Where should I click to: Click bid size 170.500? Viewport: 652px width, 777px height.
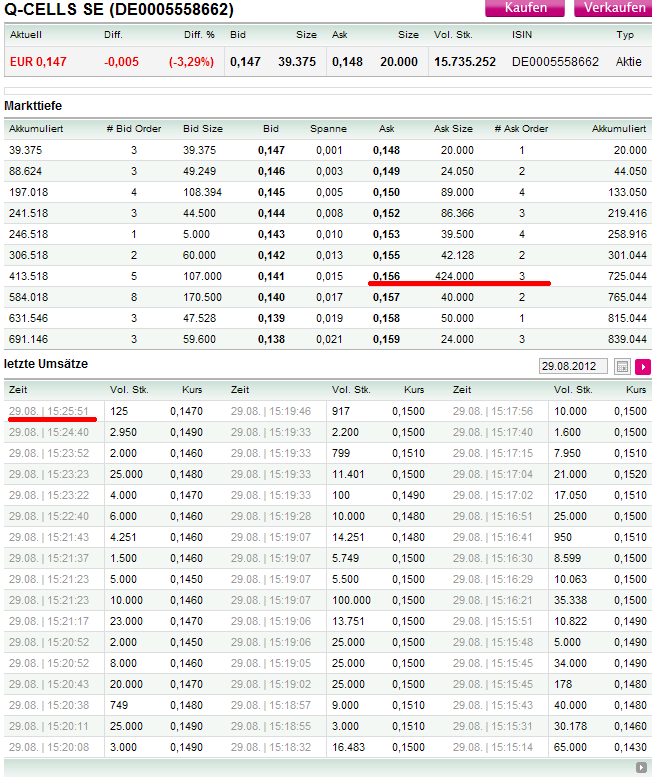click(x=202, y=297)
